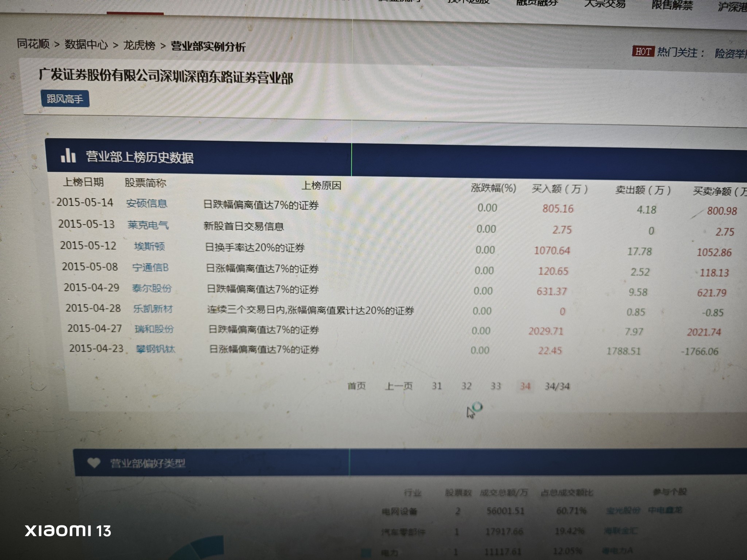Open stock 泰尔股份

click(x=152, y=288)
